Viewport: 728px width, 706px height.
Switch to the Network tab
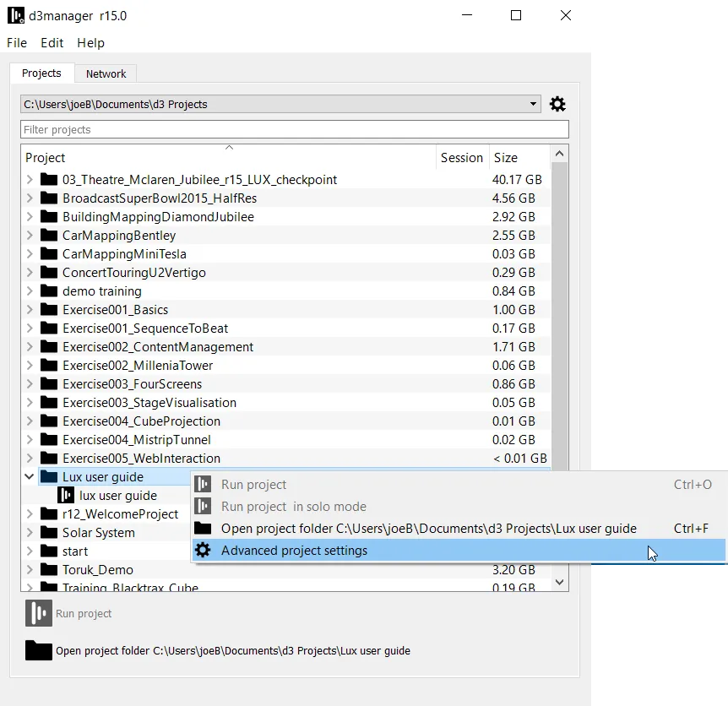tap(105, 73)
